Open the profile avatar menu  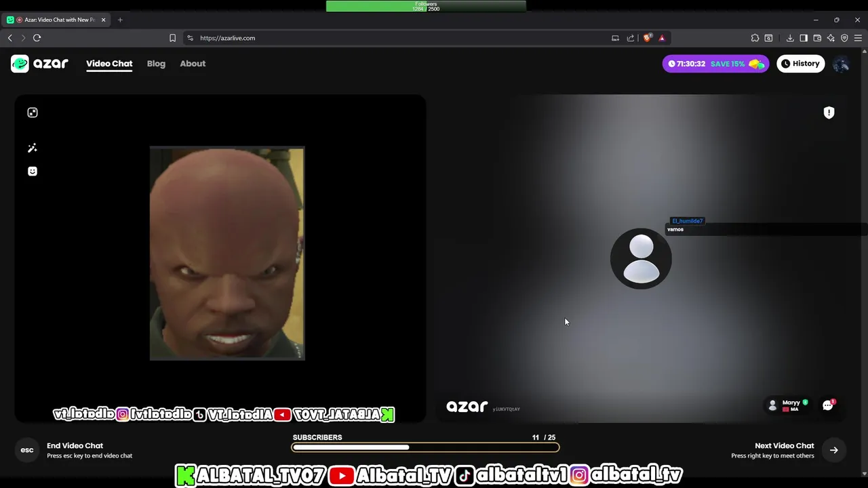[841, 64]
